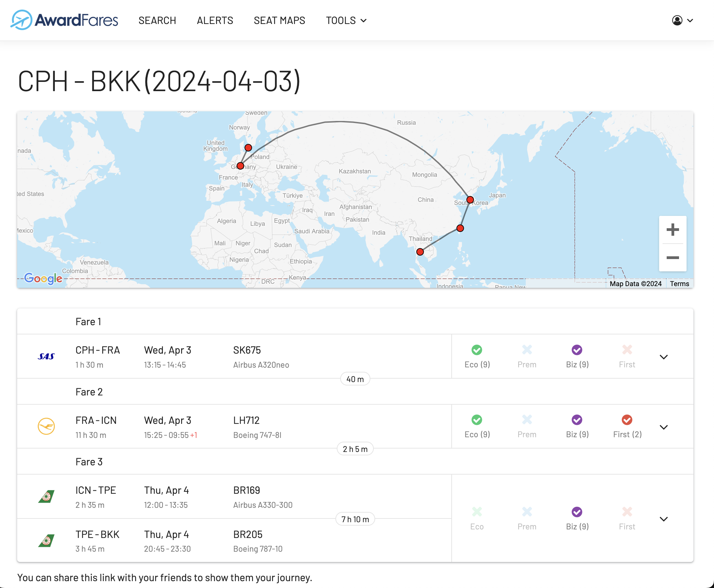714x588 pixels.
Task: Click EVA Air logo for ICN-TPE
Action: 46,497
